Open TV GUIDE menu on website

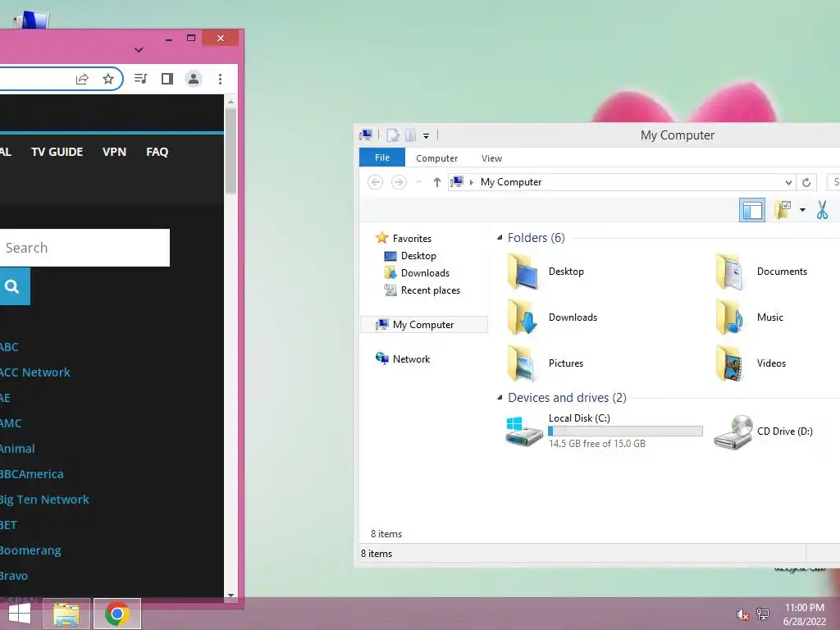(57, 152)
